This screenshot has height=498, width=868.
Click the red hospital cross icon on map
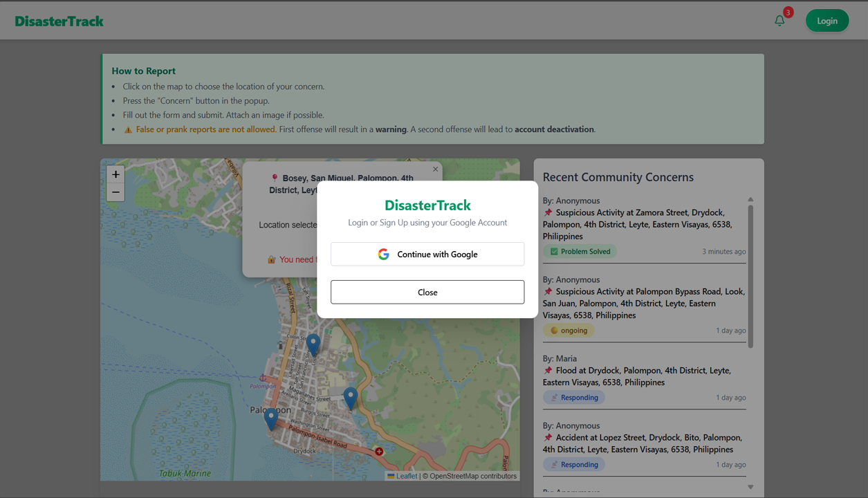coord(379,452)
